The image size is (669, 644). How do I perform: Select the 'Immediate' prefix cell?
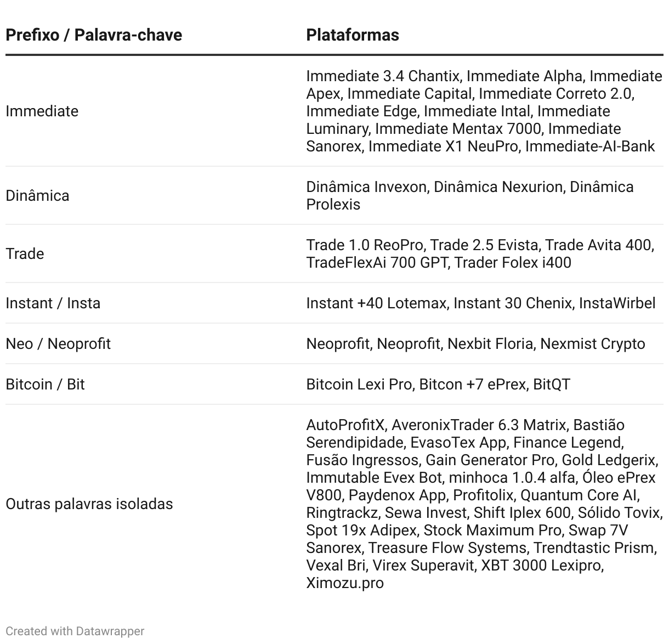(42, 111)
